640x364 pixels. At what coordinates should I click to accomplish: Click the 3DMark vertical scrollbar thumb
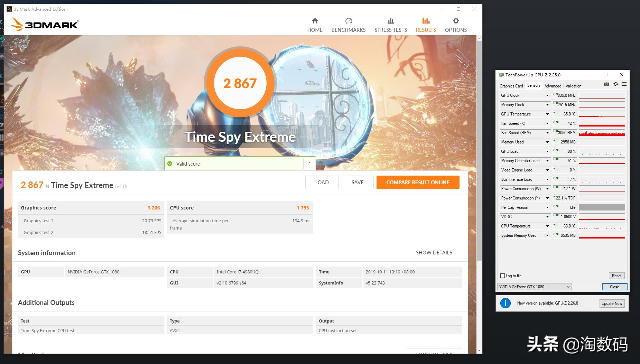point(479,151)
